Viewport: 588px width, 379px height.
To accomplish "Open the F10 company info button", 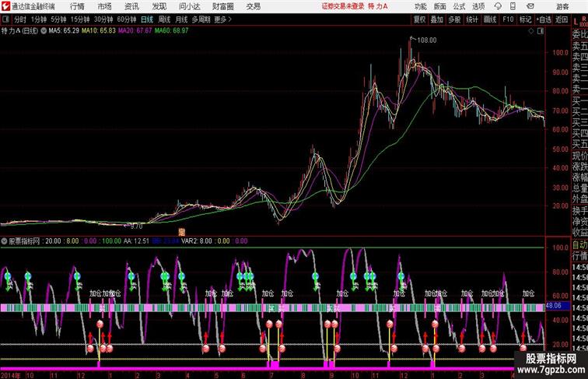I will coord(508,19).
